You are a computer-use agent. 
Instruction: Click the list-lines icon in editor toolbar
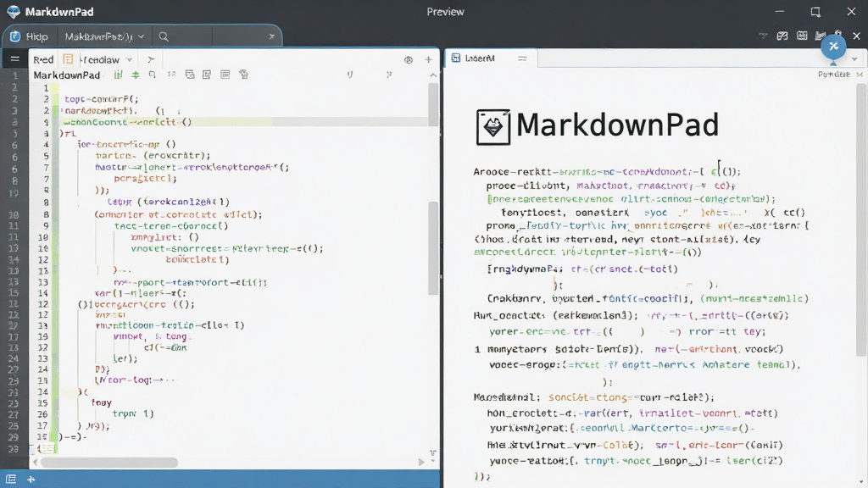(x=171, y=75)
